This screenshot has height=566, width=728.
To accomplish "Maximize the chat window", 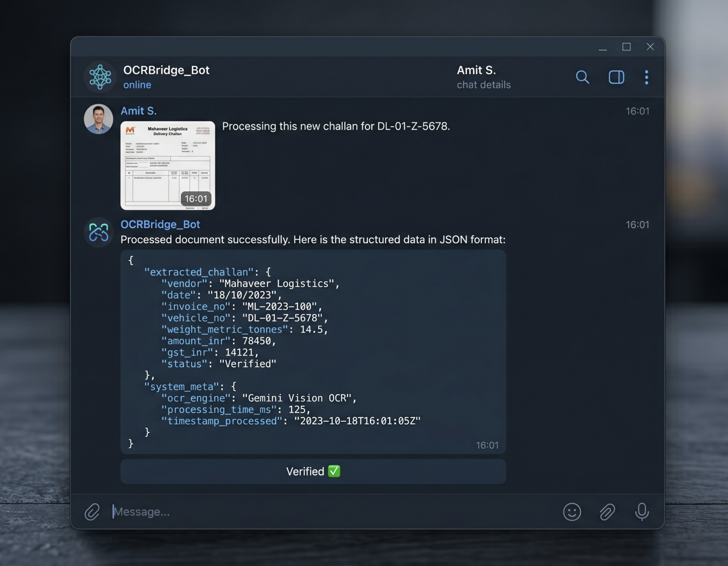I will (x=626, y=47).
